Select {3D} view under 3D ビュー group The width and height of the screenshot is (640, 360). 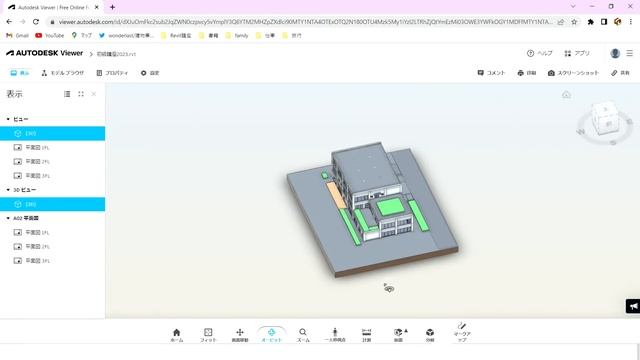click(x=52, y=204)
